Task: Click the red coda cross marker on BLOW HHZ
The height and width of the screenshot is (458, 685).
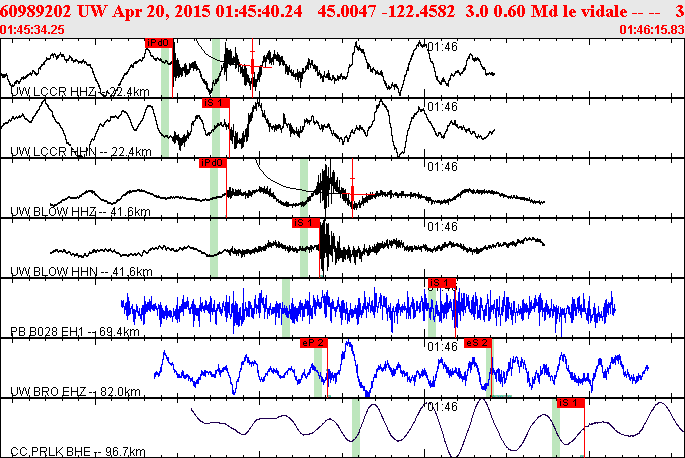Action: pyautogui.click(x=353, y=194)
